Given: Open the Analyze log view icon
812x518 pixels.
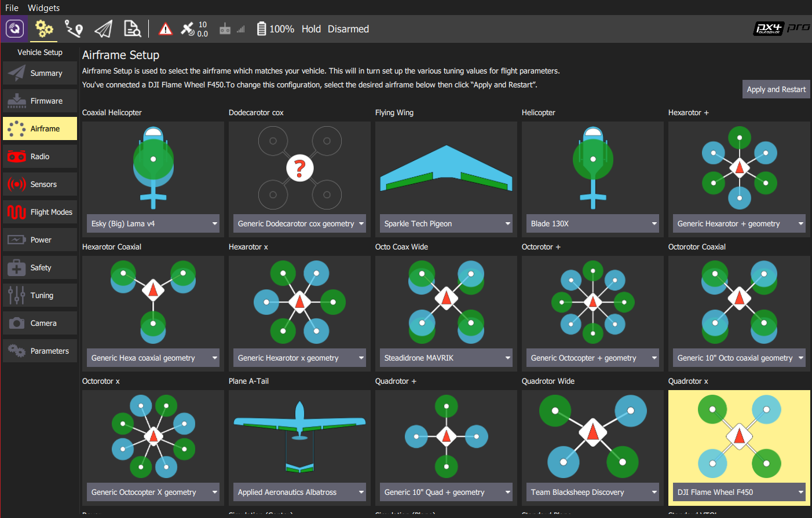Looking at the screenshot, I should 132,29.
